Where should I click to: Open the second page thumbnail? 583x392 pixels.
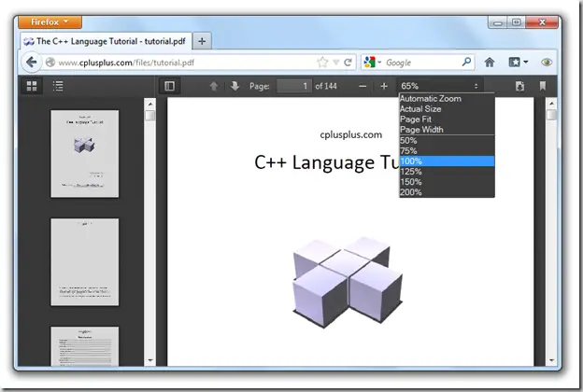85,262
